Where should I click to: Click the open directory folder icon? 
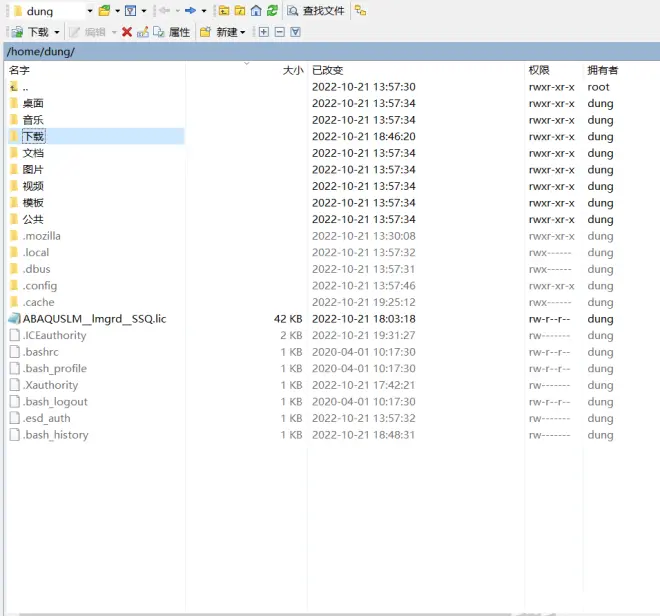pyautogui.click(x=104, y=11)
